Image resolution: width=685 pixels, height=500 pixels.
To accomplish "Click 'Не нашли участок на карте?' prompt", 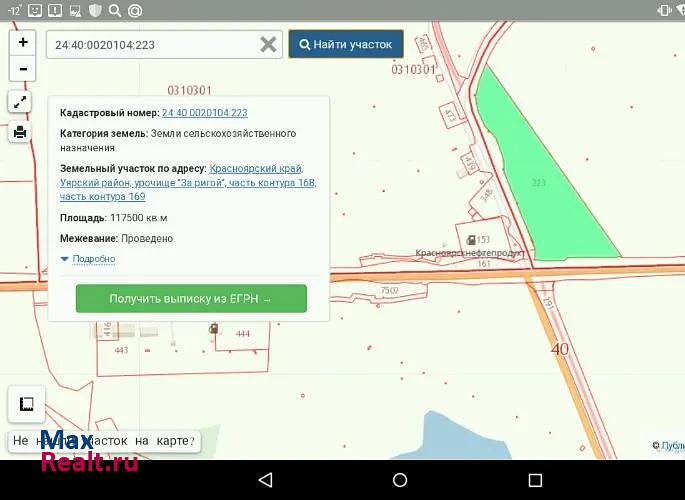I will pyautogui.click(x=103, y=441).
